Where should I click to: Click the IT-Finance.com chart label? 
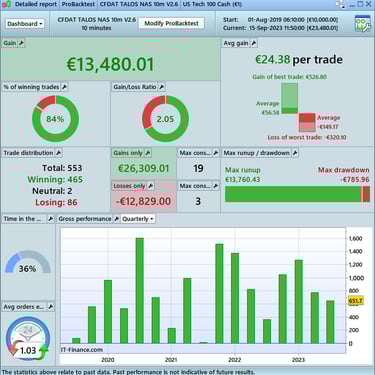tap(82, 350)
